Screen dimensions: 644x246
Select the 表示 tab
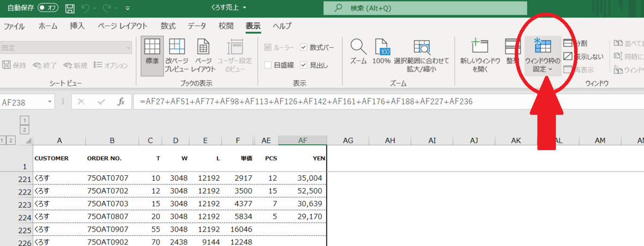coord(253,26)
